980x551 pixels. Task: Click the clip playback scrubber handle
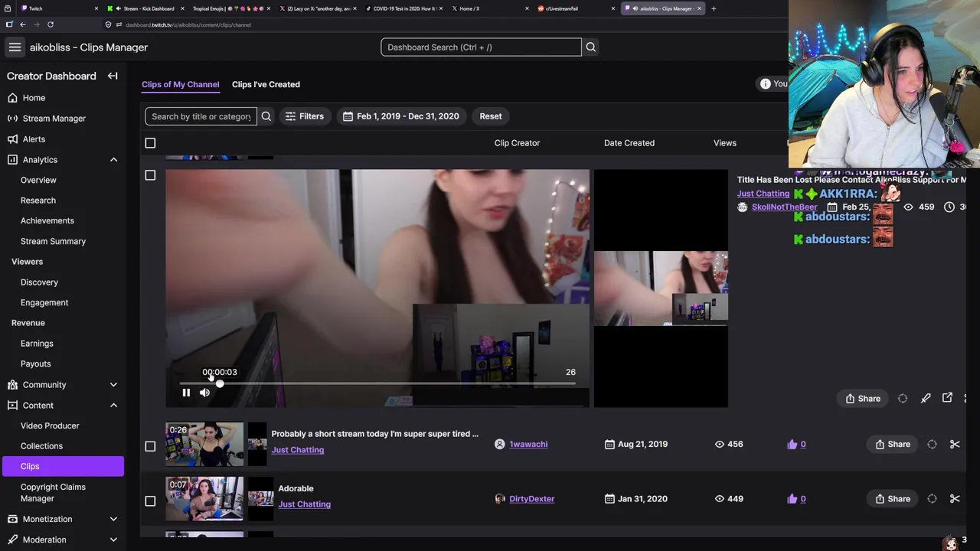coord(219,383)
